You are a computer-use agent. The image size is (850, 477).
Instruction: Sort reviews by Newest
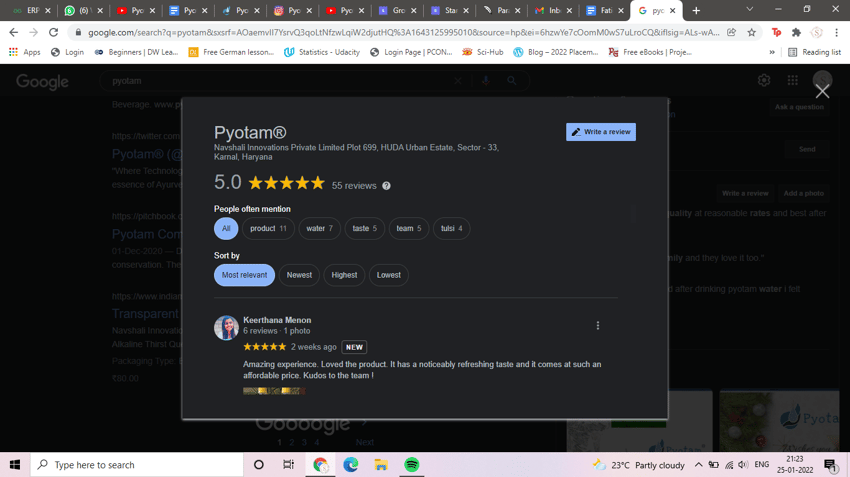point(299,275)
